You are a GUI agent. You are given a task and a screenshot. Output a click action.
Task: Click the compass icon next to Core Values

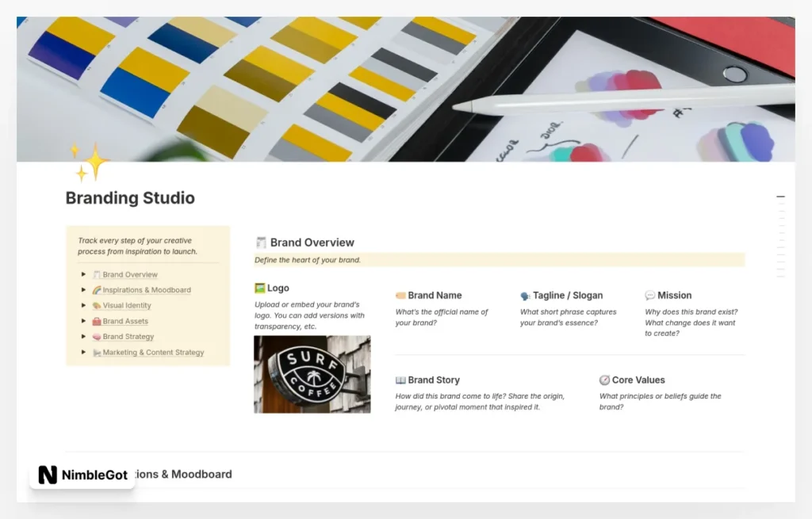click(604, 380)
